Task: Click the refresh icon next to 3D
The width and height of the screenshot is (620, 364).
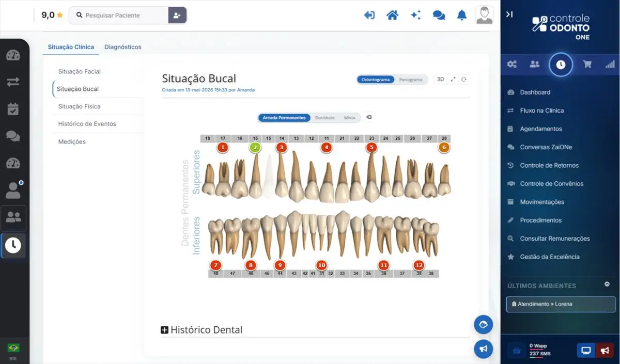Action: pos(464,79)
